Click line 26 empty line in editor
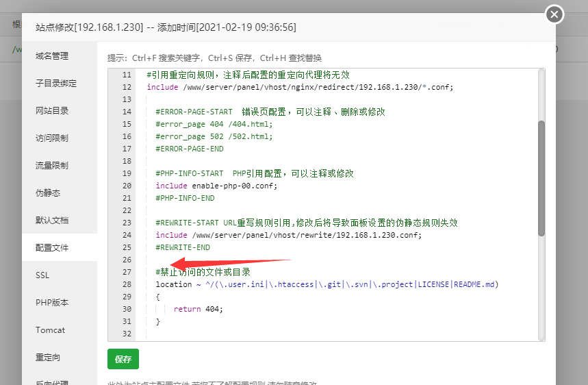The width and height of the screenshot is (588, 385). pos(336,260)
